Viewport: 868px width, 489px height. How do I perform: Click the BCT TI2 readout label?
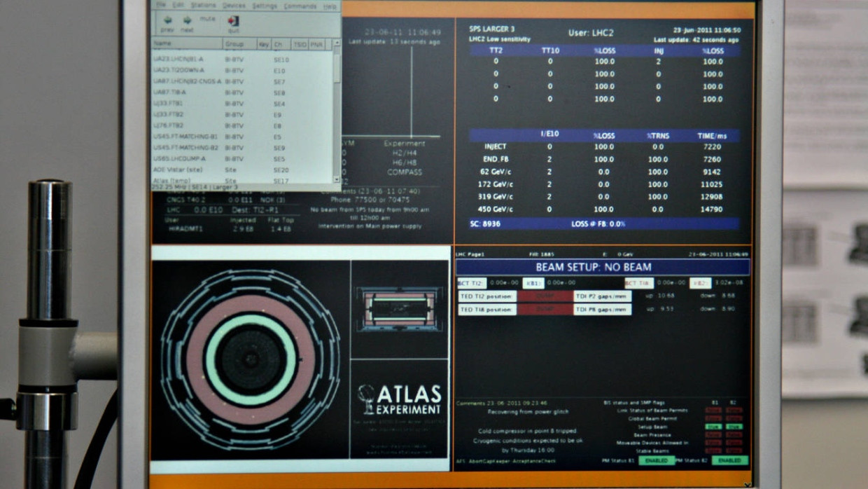coord(470,283)
